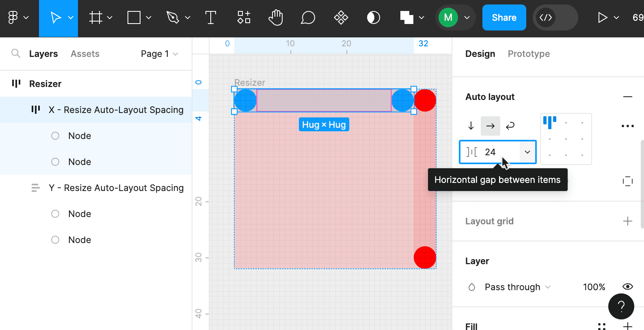The width and height of the screenshot is (644, 330).
Task: Switch to Assets tab
Action: click(x=85, y=54)
